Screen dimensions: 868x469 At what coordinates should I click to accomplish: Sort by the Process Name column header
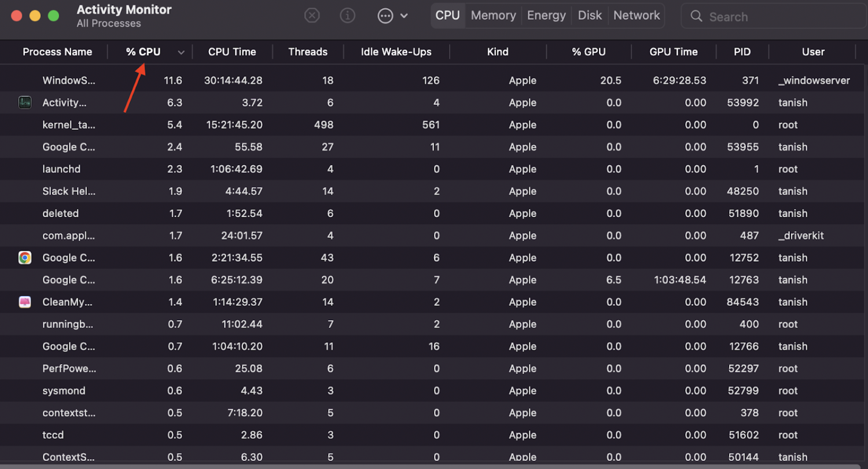point(57,52)
